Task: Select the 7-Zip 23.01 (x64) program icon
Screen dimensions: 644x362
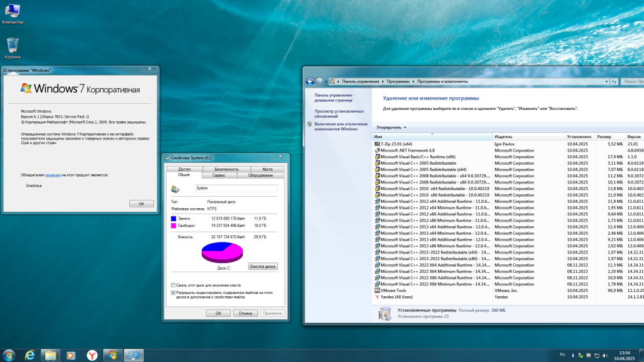Action: point(377,144)
